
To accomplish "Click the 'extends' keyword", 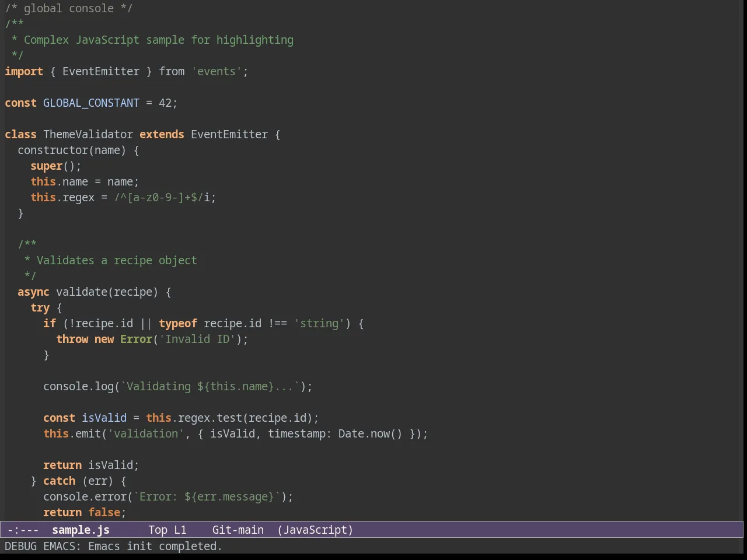I will point(162,134).
